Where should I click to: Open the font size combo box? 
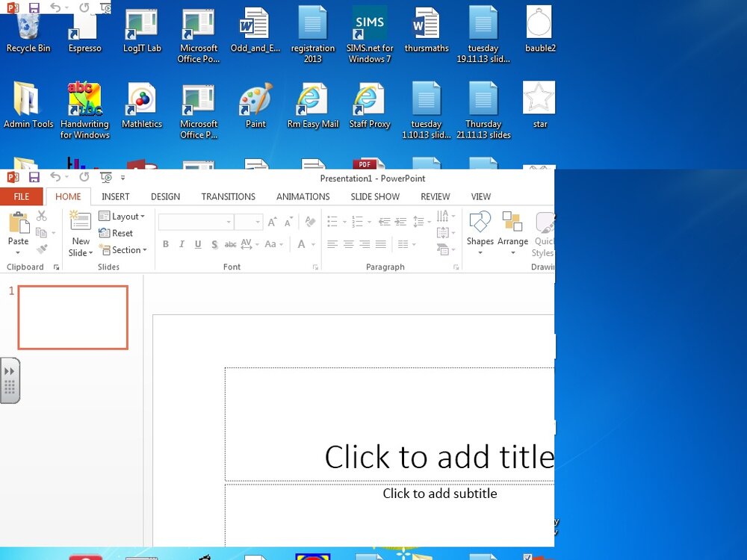(248, 222)
